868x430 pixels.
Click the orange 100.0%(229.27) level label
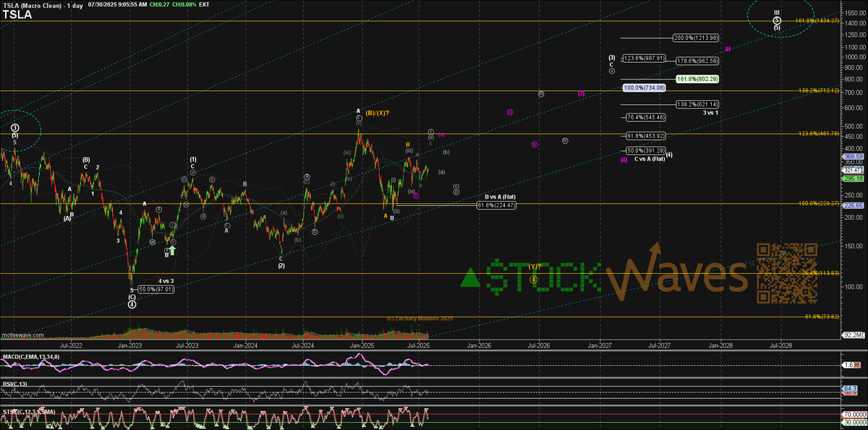tap(817, 203)
